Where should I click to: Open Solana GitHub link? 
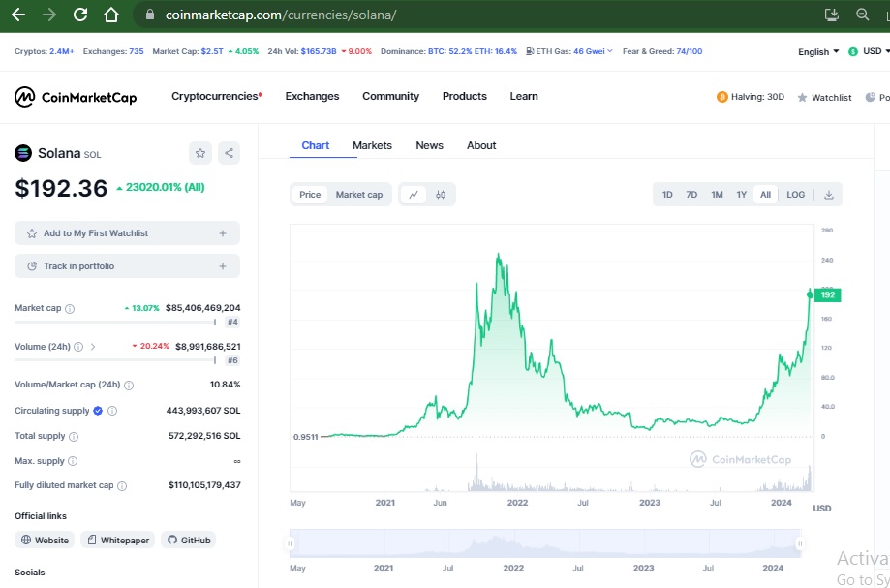click(x=189, y=541)
